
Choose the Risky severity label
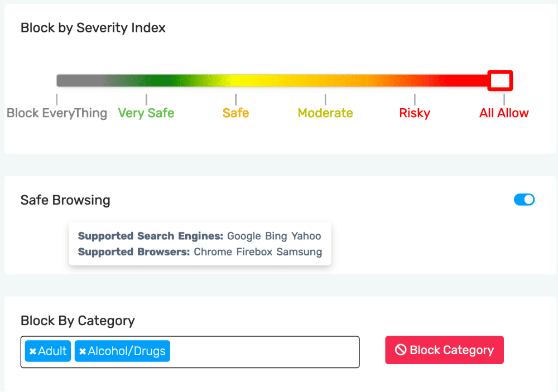coord(415,113)
